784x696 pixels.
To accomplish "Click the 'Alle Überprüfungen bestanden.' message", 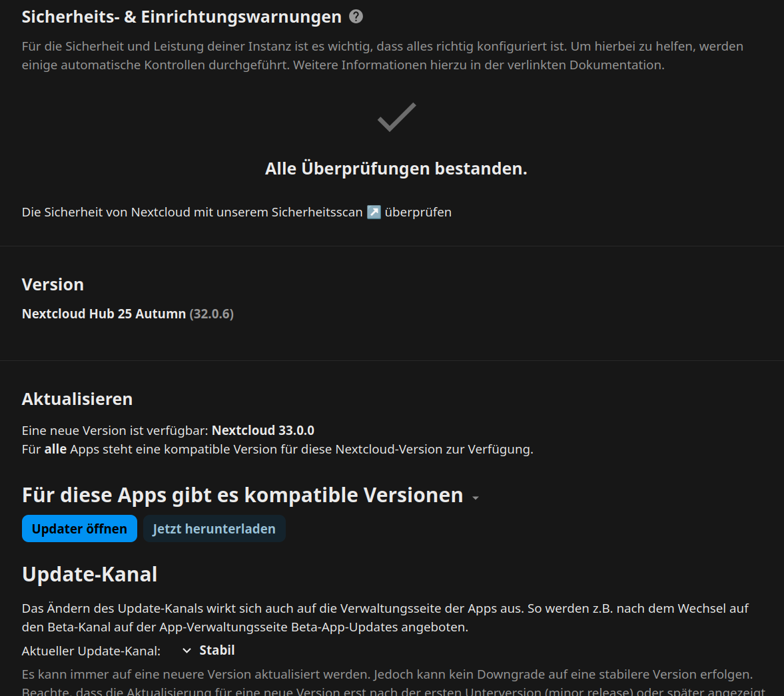I will coord(396,169).
